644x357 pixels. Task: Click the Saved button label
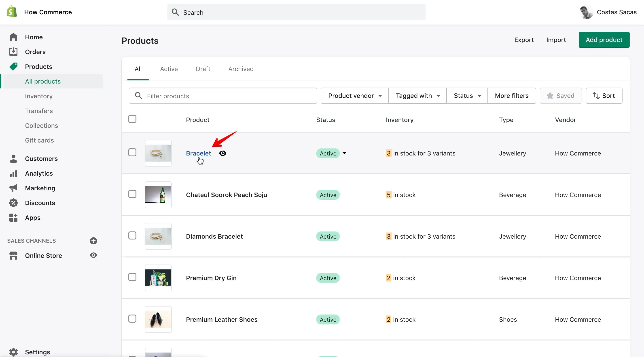(565, 96)
